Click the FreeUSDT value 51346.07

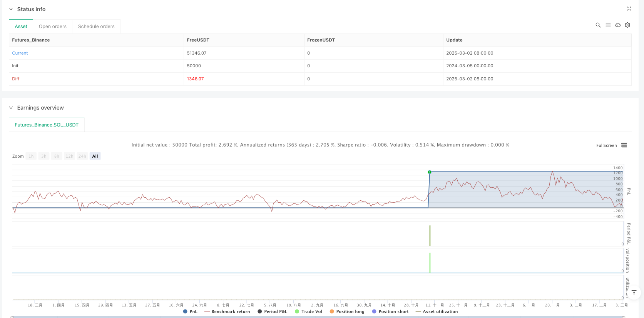click(x=197, y=53)
